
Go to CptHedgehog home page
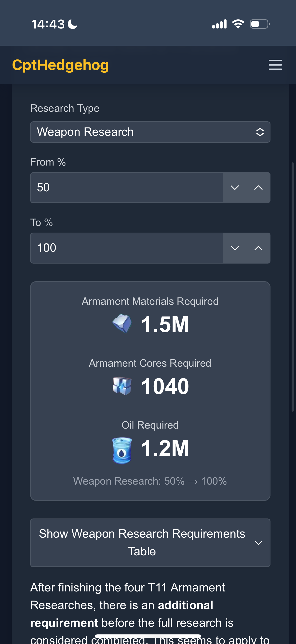click(60, 65)
